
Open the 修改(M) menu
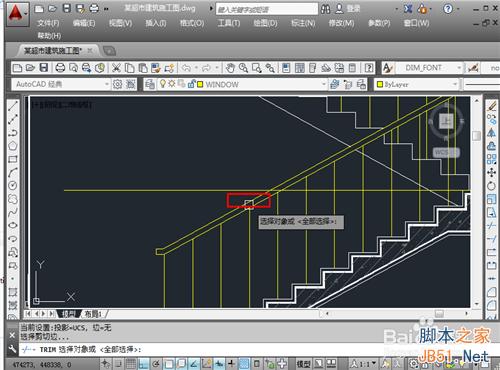point(341,23)
